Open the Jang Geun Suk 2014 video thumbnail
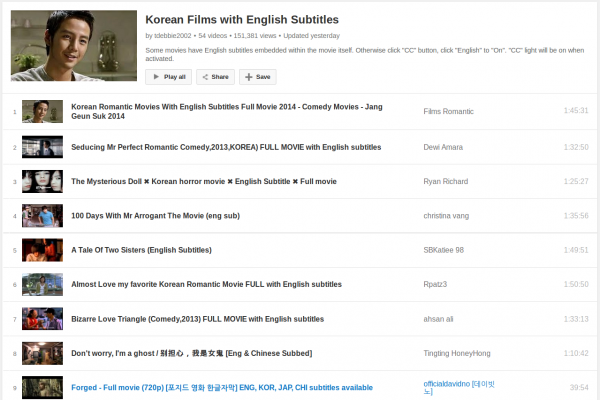 (x=43, y=111)
